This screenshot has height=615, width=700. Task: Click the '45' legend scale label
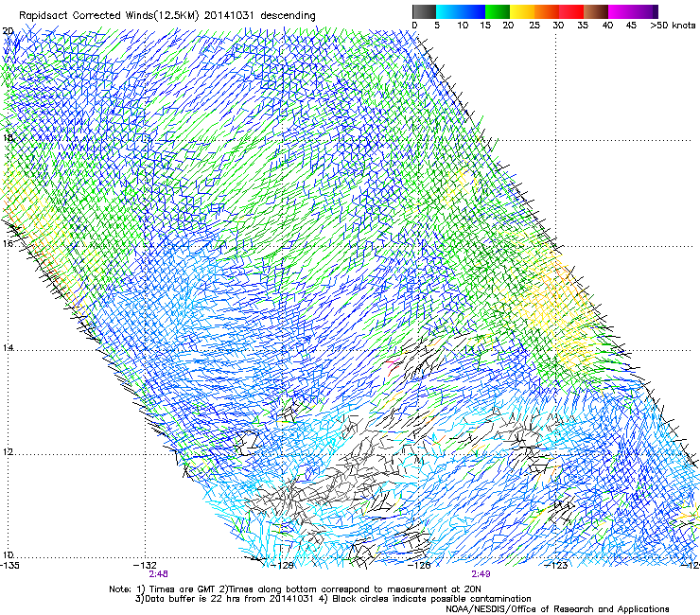click(631, 26)
